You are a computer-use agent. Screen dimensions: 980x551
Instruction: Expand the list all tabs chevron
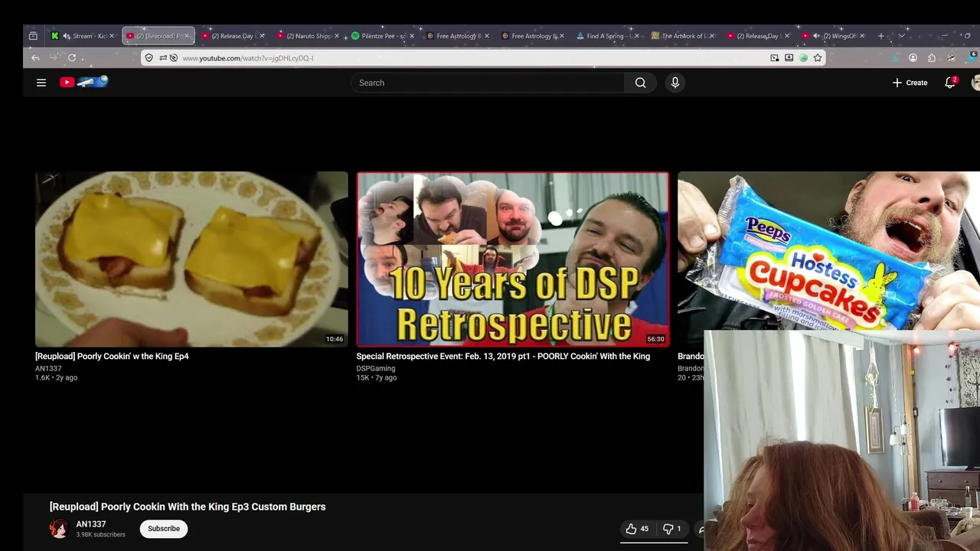(901, 36)
